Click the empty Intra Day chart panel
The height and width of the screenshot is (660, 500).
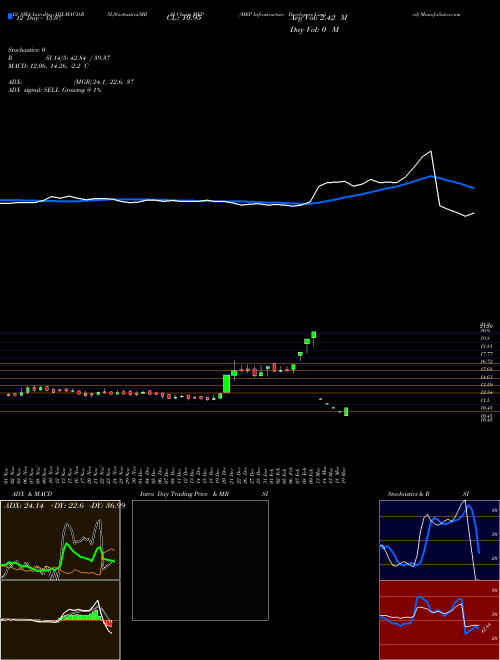point(200,560)
